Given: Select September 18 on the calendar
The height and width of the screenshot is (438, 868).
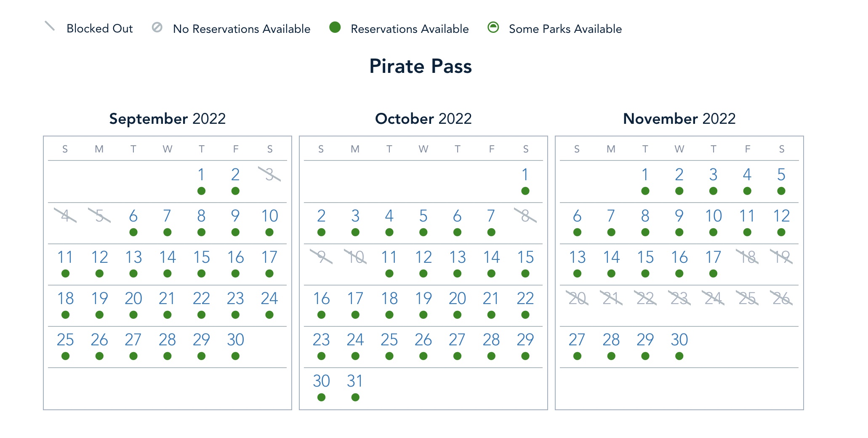Looking at the screenshot, I should point(65,299).
